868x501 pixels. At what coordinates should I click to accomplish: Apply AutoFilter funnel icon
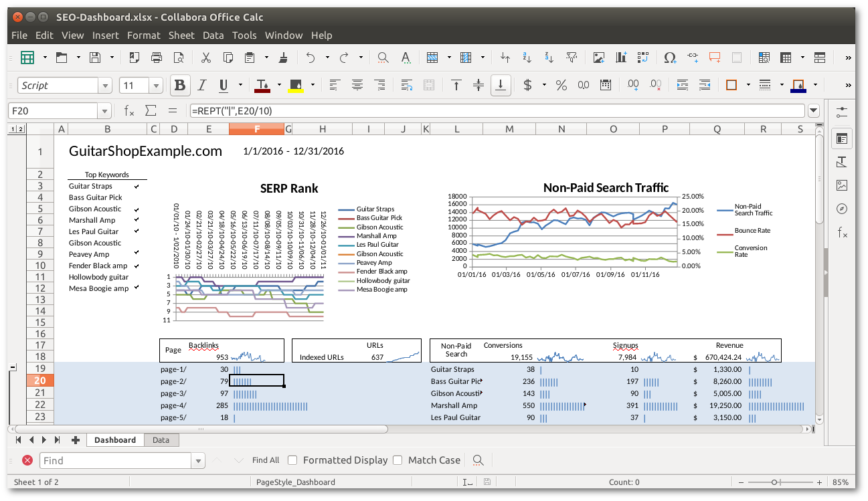(x=572, y=58)
